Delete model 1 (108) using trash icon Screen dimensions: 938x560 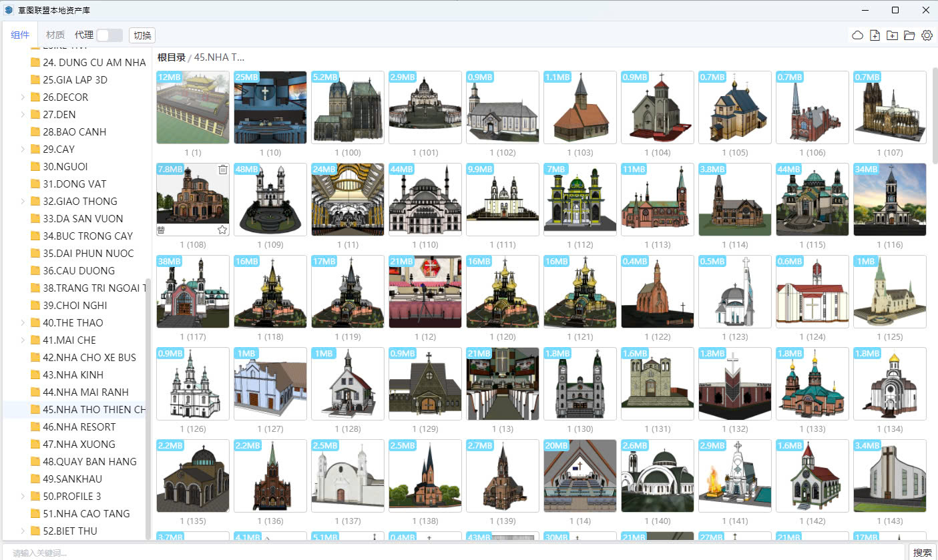(223, 170)
